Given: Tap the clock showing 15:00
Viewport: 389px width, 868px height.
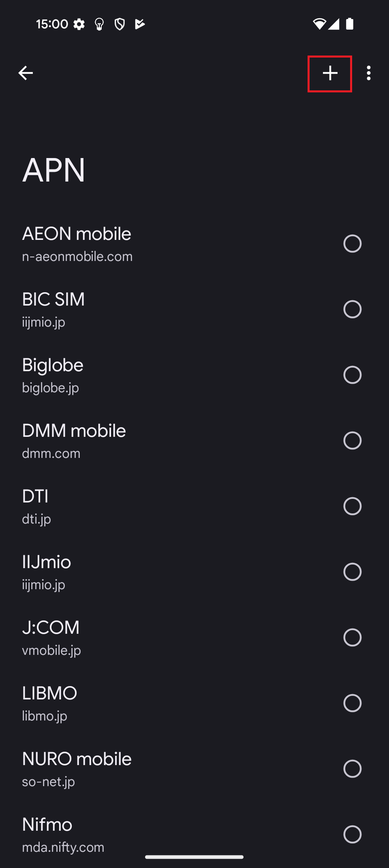Looking at the screenshot, I should pos(52,24).
